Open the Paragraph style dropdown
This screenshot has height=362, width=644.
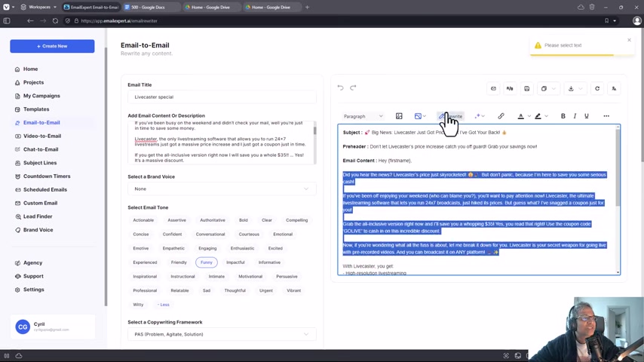tap(363, 116)
